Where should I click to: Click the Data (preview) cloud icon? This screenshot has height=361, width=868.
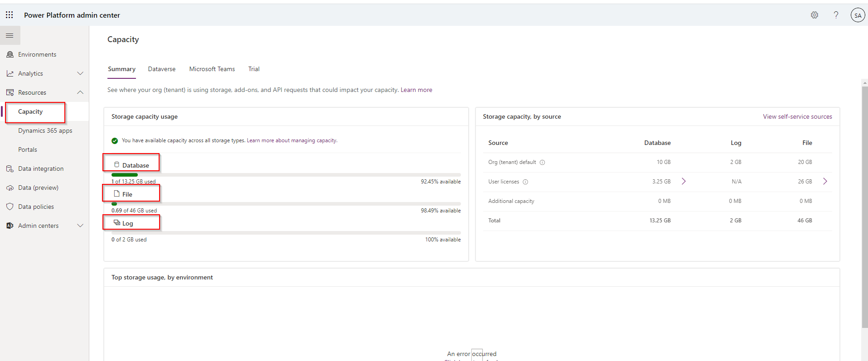pyautogui.click(x=10, y=188)
